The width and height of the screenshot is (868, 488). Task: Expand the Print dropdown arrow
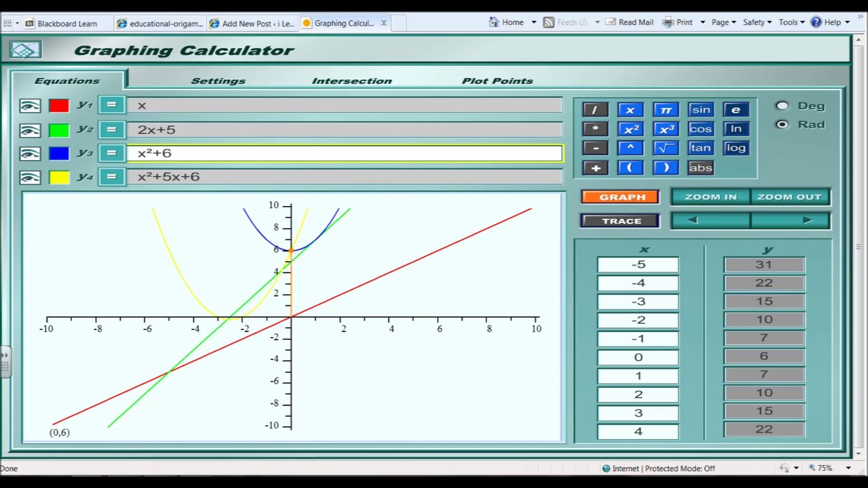click(x=702, y=22)
